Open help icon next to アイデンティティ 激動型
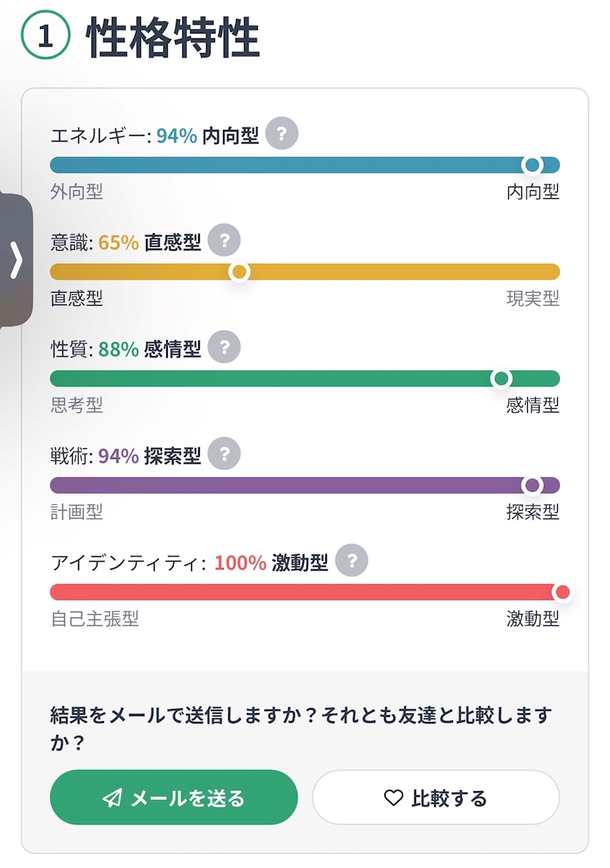Image resolution: width=610 pixels, height=868 pixels. pyautogui.click(x=351, y=561)
